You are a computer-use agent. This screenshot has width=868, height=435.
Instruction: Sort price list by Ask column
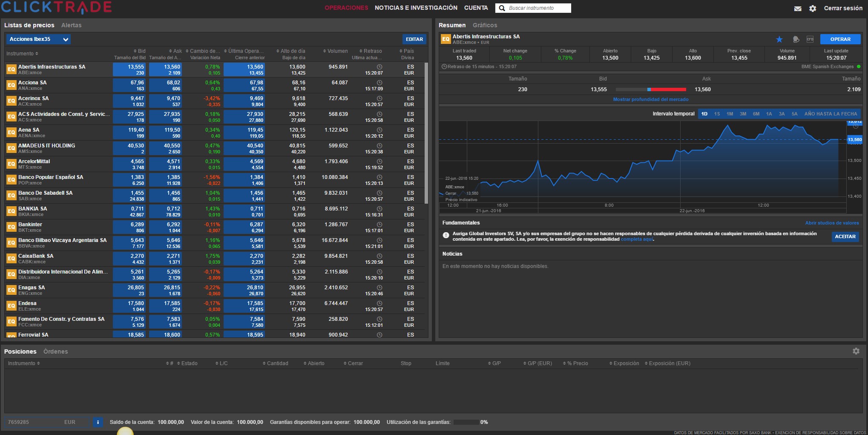click(x=175, y=51)
